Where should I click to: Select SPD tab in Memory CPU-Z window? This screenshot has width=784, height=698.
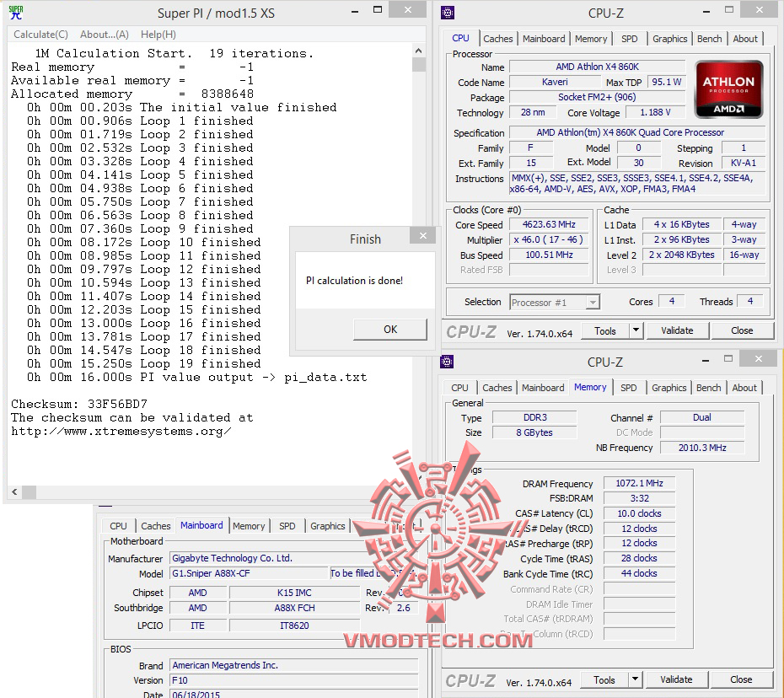pyautogui.click(x=628, y=388)
